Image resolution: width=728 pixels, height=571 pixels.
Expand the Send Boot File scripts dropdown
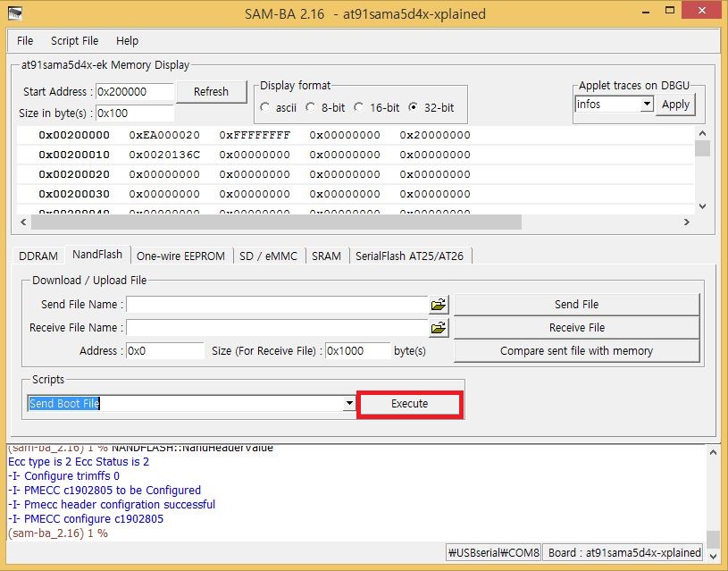pyautogui.click(x=349, y=404)
